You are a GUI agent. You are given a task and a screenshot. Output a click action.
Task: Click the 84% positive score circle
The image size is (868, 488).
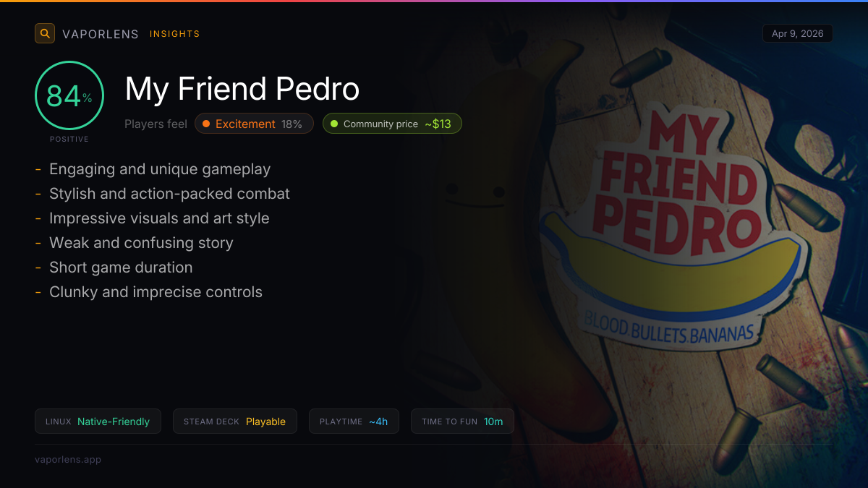pos(69,95)
